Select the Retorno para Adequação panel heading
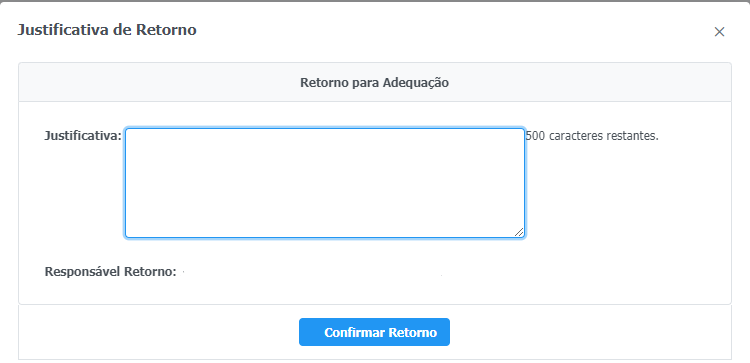750x363 pixels. (375, 83)
